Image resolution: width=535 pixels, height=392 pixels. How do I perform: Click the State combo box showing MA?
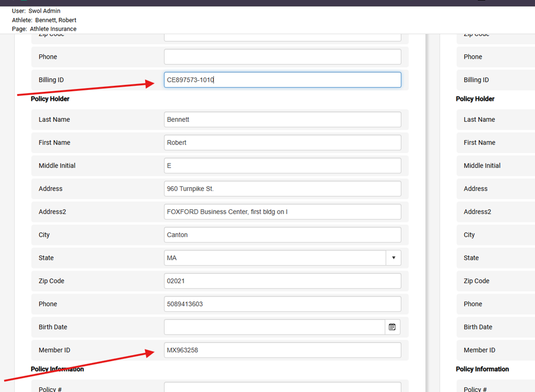tap(274, 258)
